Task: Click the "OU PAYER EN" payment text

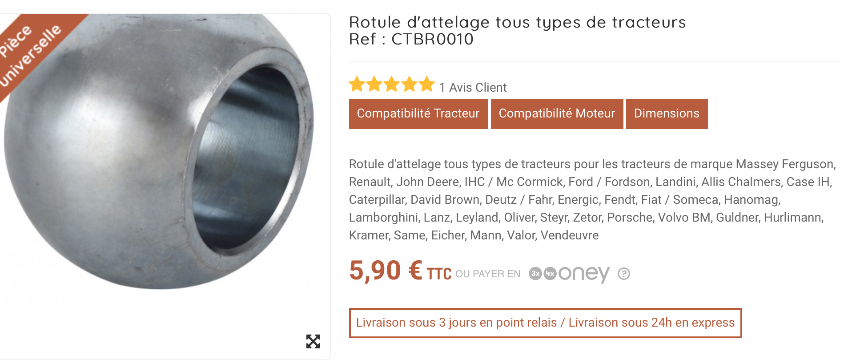Action: [x=488, y=274]
